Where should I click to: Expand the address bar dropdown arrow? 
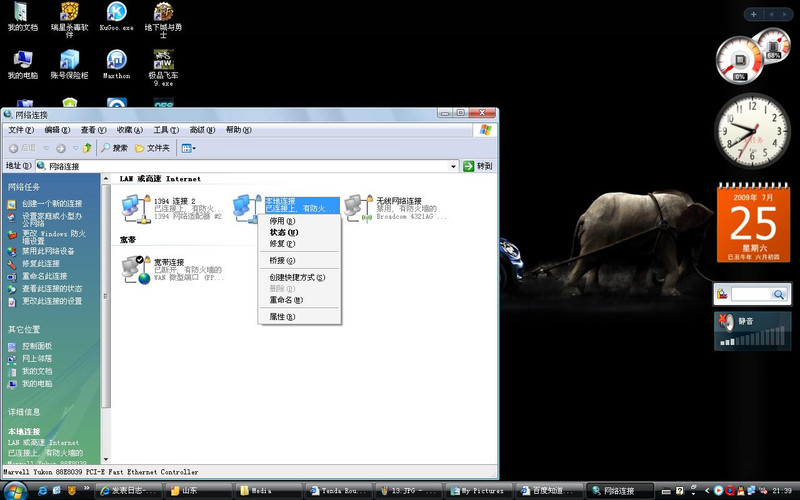(453, 166)
